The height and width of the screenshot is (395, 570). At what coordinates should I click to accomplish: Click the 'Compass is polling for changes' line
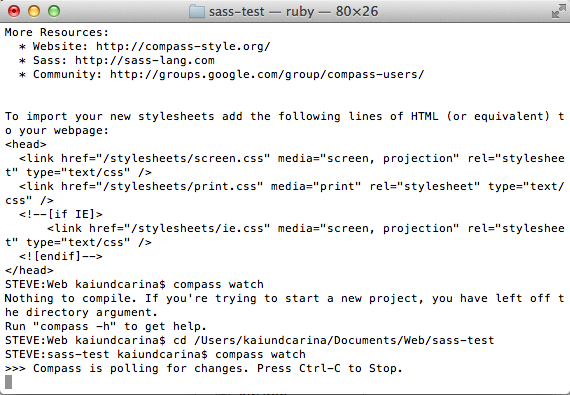coord(204,368)
